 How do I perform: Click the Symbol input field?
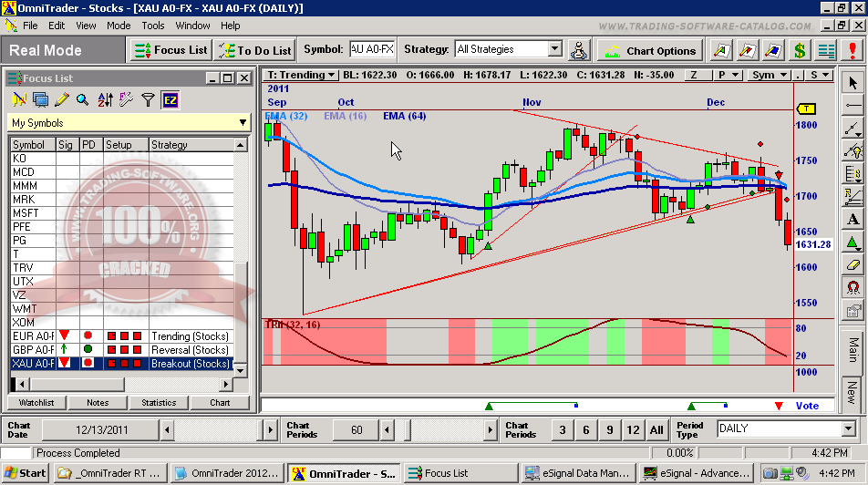[372, 49]
